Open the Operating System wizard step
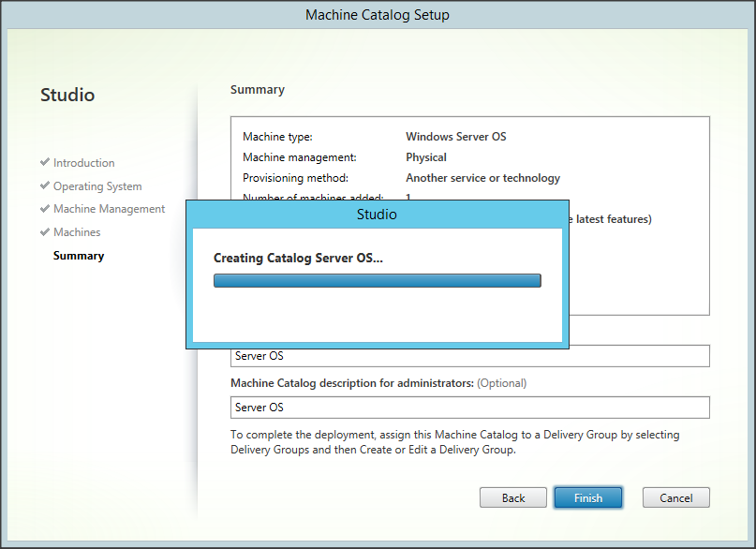 (97, 186)
